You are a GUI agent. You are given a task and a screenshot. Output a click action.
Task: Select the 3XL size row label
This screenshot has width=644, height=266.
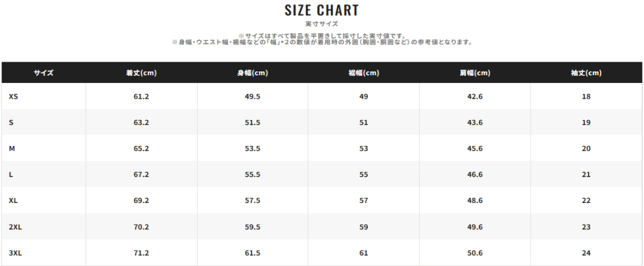(x=15, y=253)
